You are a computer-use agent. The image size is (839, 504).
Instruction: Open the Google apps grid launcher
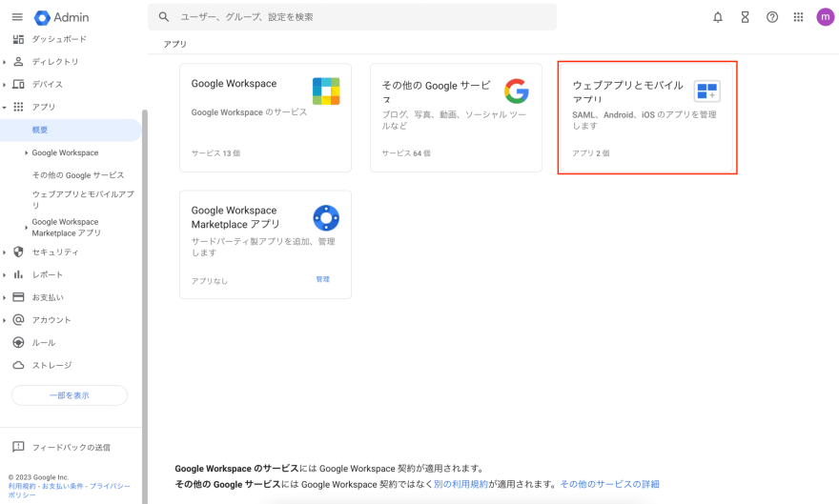pyautogui.click(x=798, y=17)
